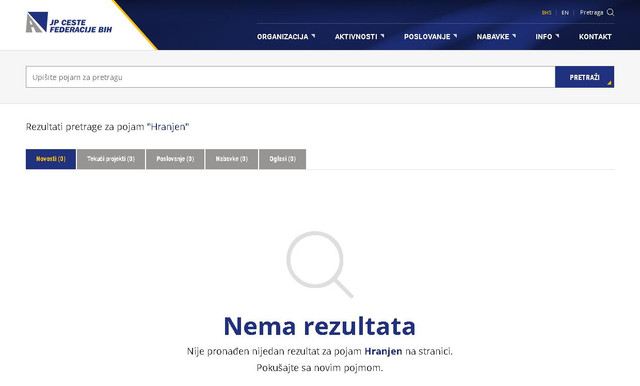Click the 'Nema rezultata' heading
The image size is (640, 386).
click(x=320, y=326)
